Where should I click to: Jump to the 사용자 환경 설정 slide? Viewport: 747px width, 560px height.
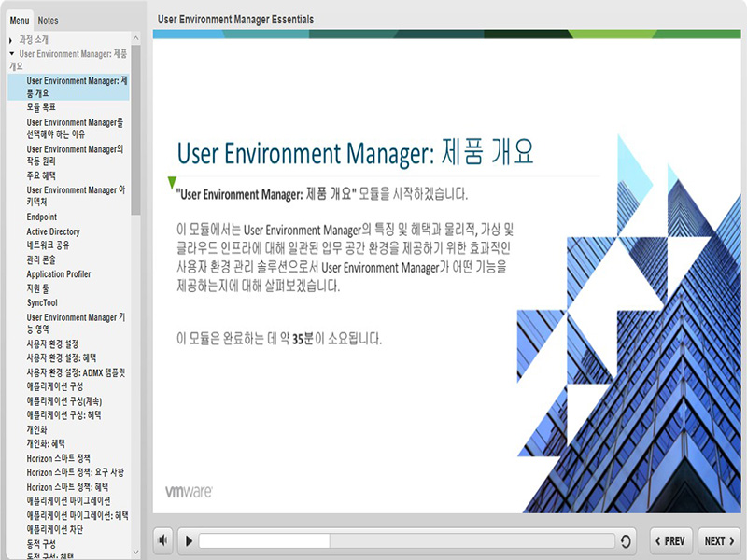pos(52,343)
